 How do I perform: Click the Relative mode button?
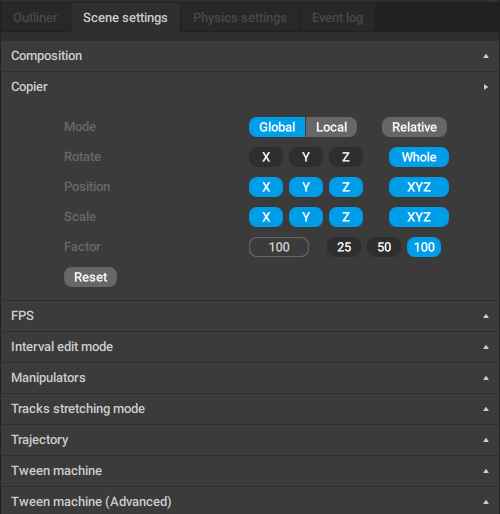[414, 127]
